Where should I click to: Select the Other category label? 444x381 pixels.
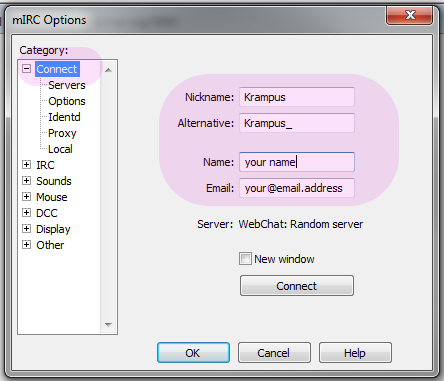[50, 245]
